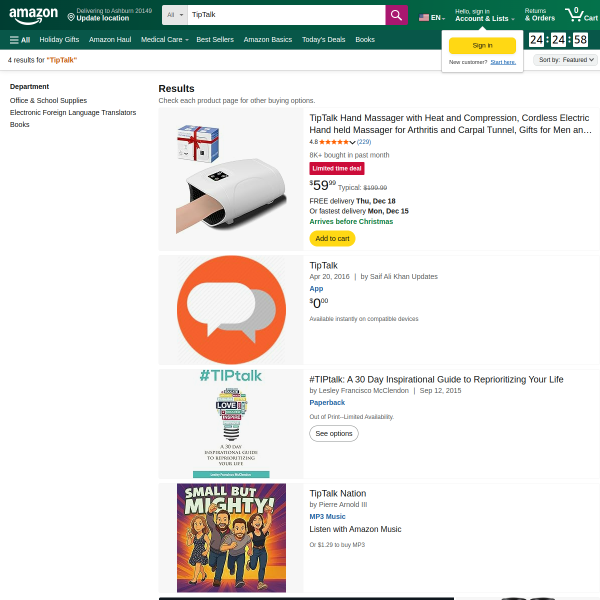The height and width of the screenshot is (600, 600).
Task: Click the magnifying glass search button
Action: click(x=396, y=15)
